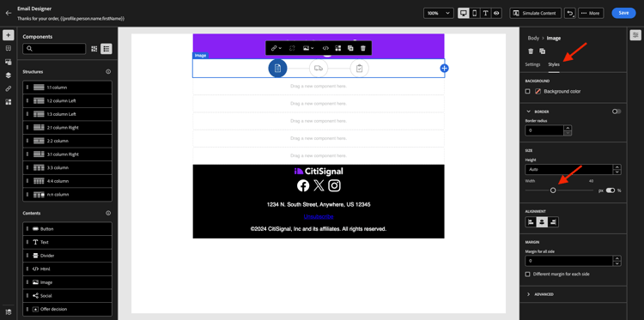Open the Settings tab
644x320 pixels.
pyautogui.click(x=532, y=64)
